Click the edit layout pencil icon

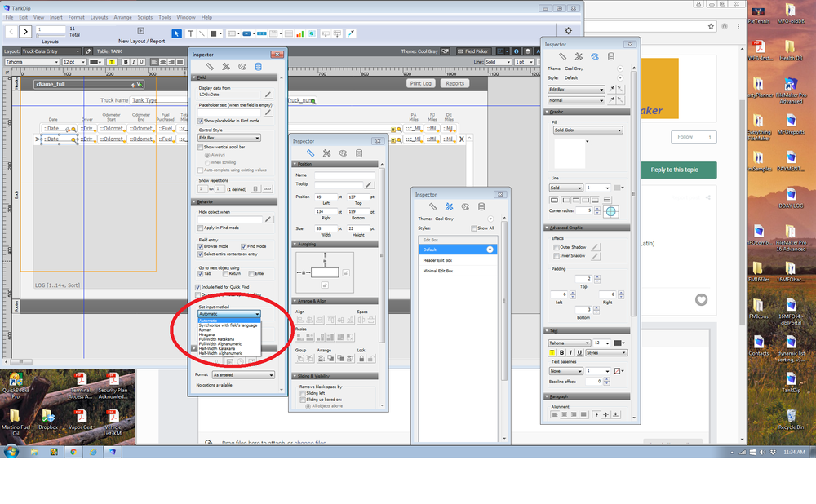[x=88, y=51]
